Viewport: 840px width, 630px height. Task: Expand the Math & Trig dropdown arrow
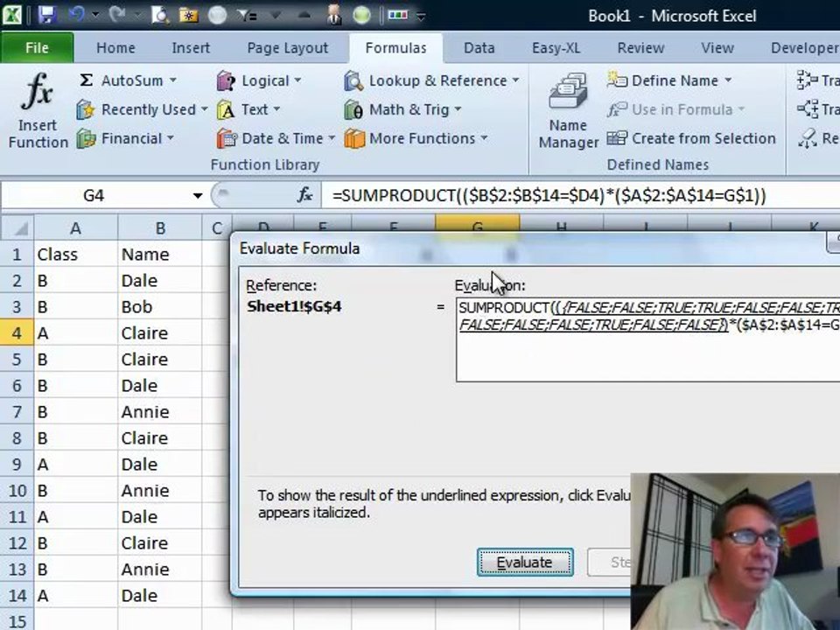[458, 109]
